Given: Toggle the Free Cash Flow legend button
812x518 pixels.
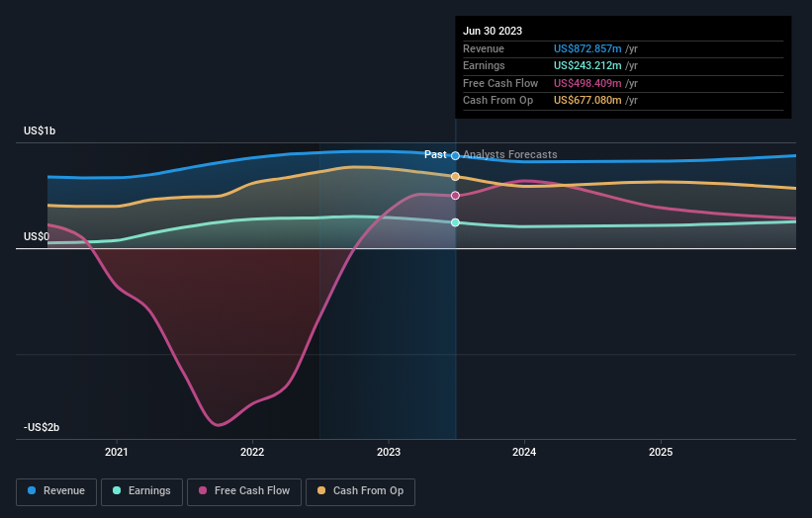Looking at the screenshot, I should [x=244, y=491].
